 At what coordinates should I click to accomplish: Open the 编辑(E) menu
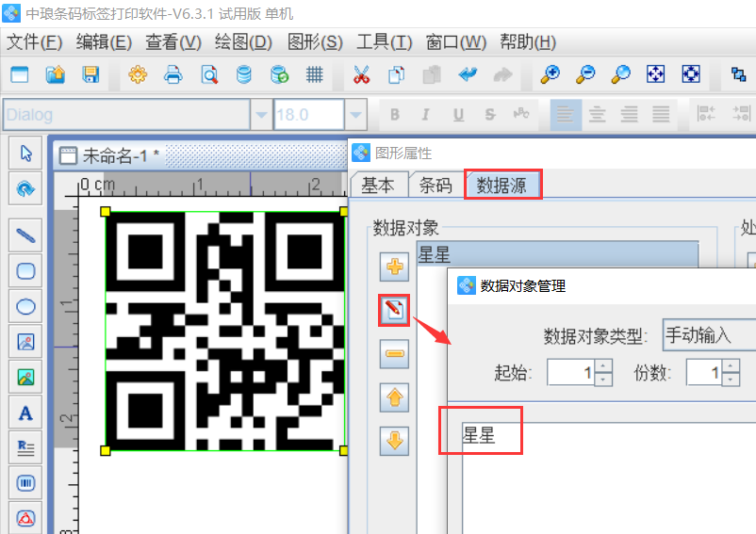[104, 42]
